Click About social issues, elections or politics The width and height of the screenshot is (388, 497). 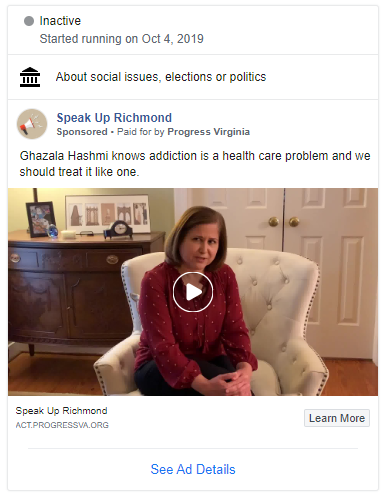[x=161, y=77]
